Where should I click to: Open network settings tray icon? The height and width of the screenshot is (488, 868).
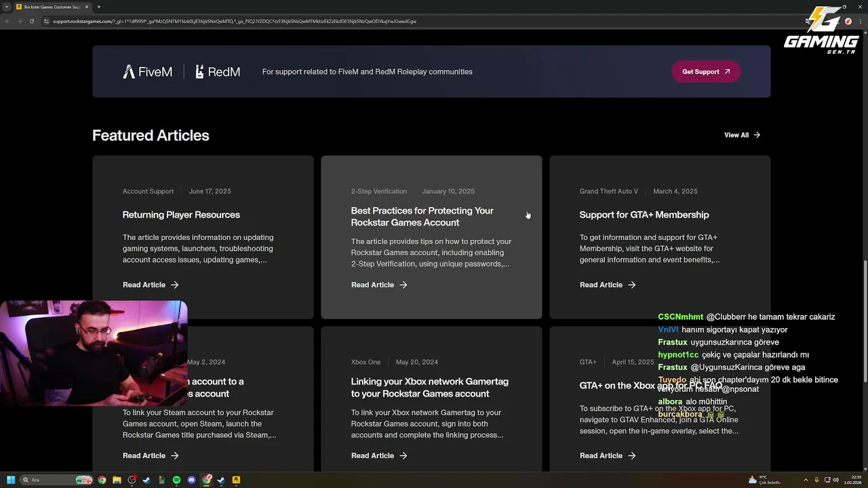pyautogui.click(x=827, y=480)
